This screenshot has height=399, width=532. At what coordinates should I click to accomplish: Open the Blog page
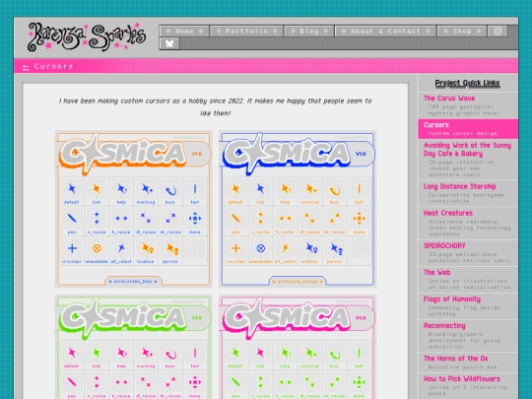tap(309, 32)
